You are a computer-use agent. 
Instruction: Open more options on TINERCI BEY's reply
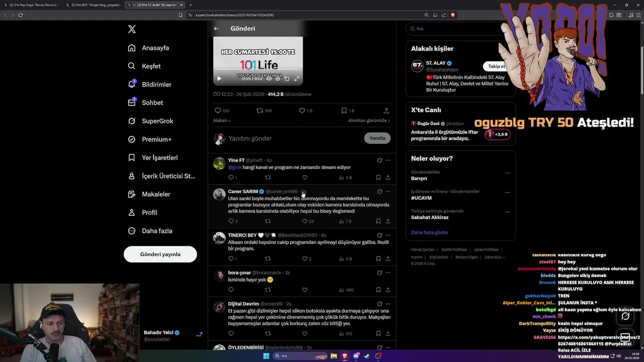[388, 235]
